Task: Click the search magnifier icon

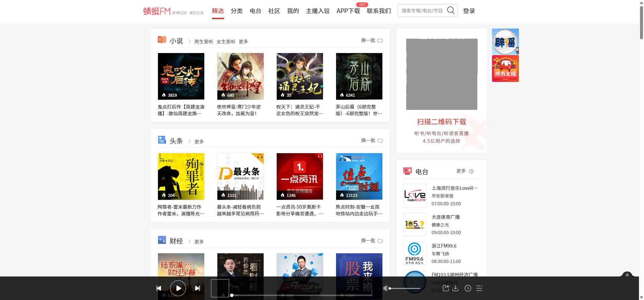Action: point(451,11)
